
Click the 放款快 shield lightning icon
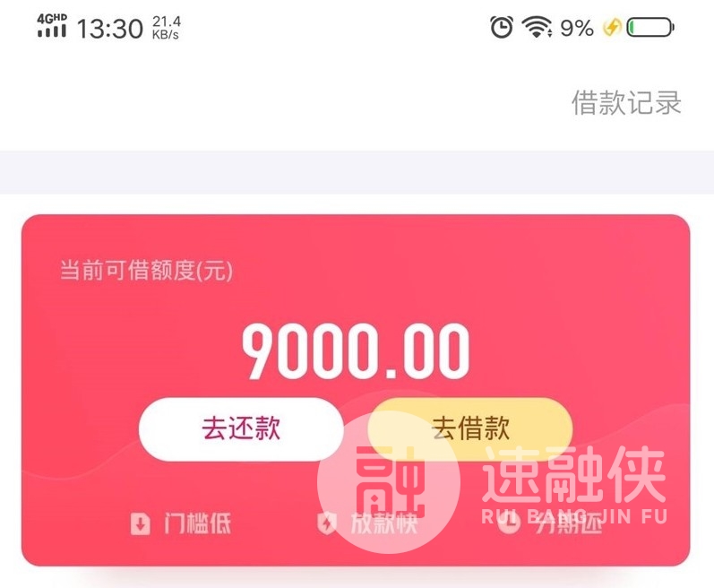coord(327,523)
